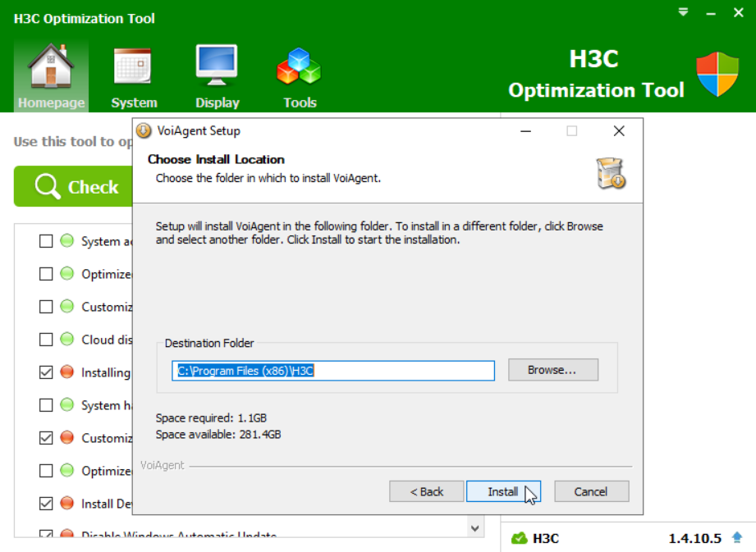Click the VoiAgent Setup title icon
The height and width of the screenshot is (552, 756).
tap(144, 130)
